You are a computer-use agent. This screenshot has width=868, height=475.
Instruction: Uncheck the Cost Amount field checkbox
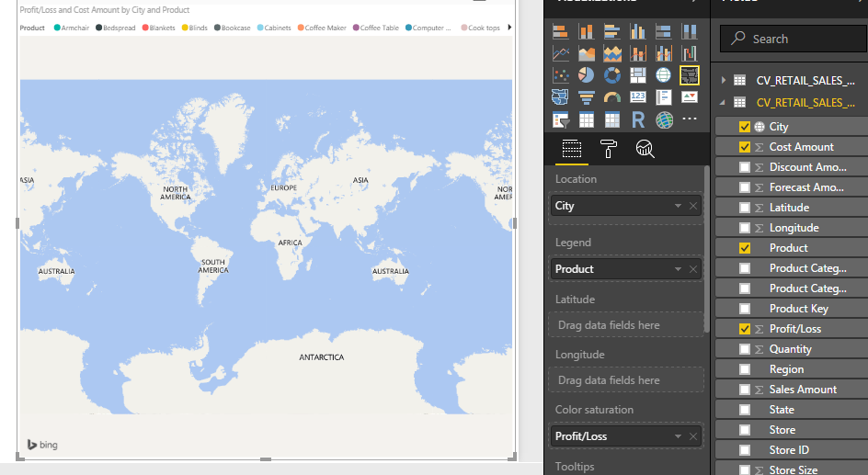pos(745,147)
